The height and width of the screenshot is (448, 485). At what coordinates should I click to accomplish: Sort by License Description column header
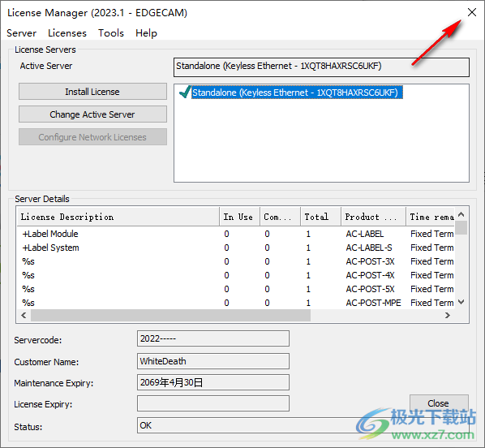point(118,217)
